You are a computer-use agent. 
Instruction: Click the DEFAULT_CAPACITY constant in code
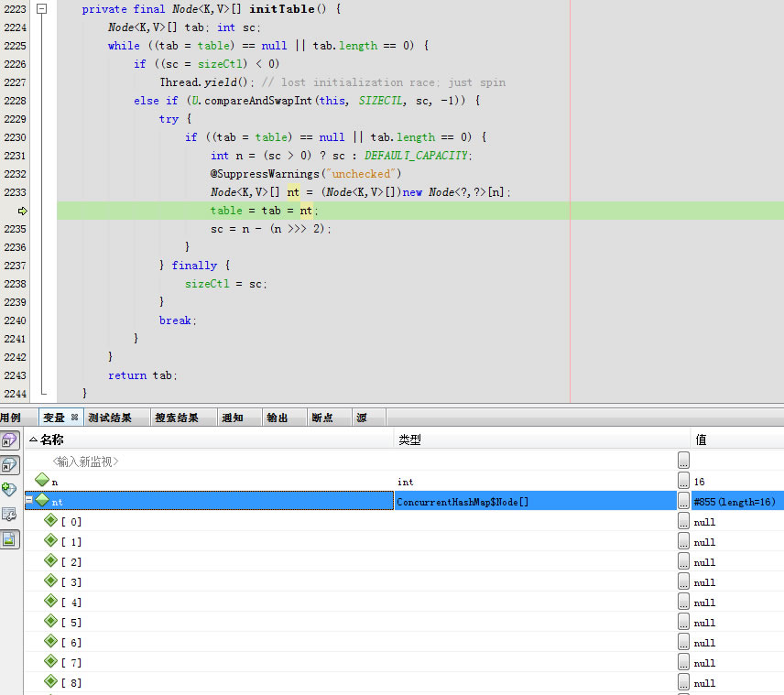pyautogui.click(x=416, y=156)
